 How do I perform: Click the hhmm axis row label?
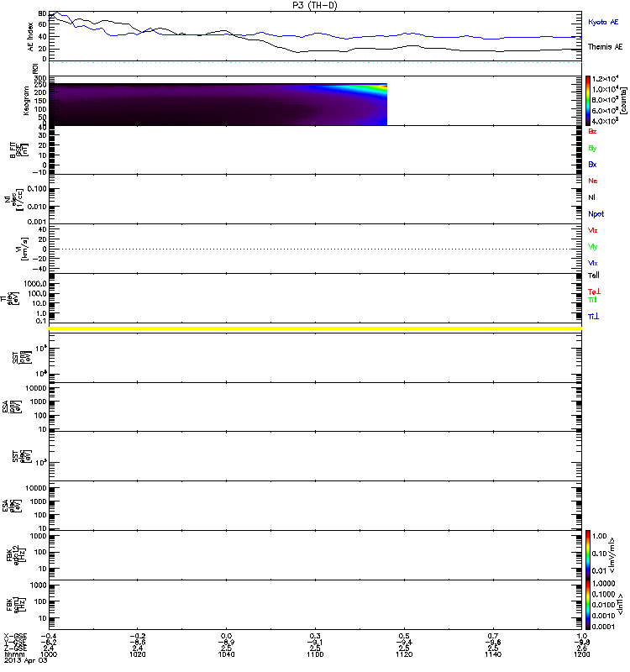[13, 654]
